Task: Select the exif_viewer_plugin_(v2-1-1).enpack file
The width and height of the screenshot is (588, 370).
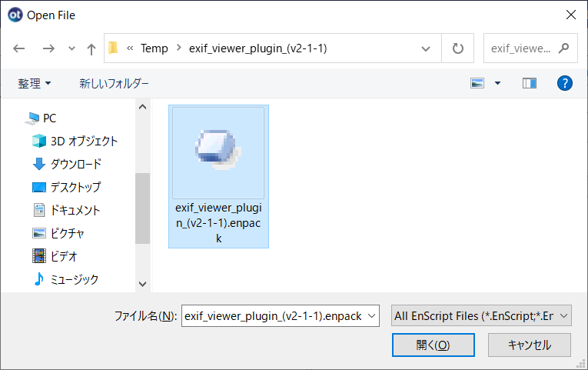Action: tap(218, 176)
